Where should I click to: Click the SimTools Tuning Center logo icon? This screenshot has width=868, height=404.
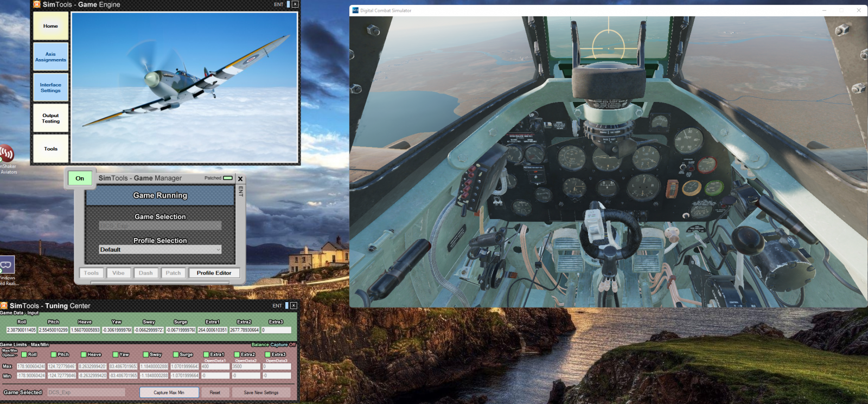(x=4, y=306)
